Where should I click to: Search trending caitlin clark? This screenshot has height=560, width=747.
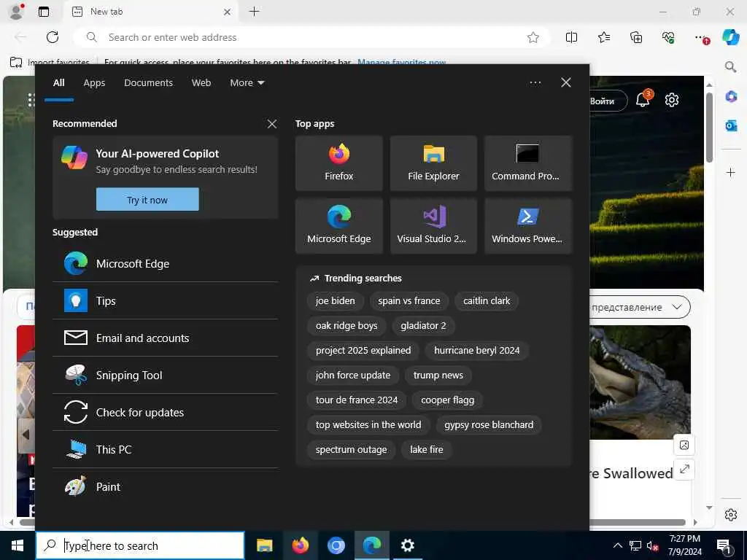[x=487, y=301]
